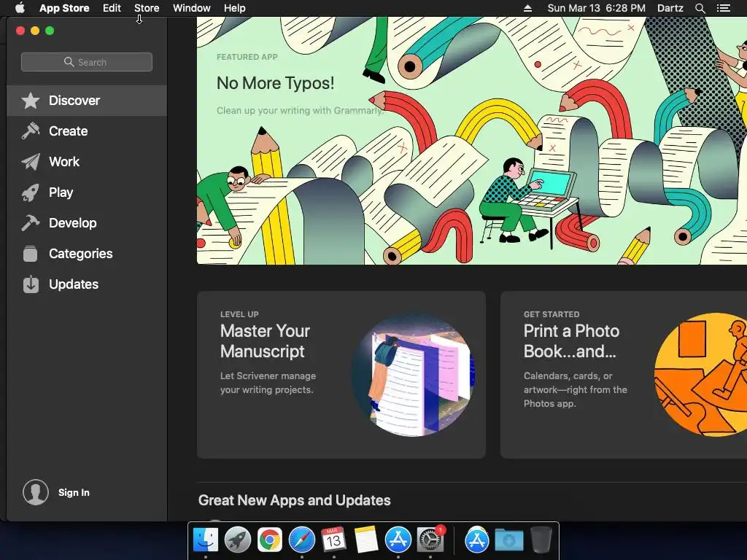Open Print a Photo Book card
The width and height of the screenshot is (747, 560).
pyautogui.click(x=624, y=375)
